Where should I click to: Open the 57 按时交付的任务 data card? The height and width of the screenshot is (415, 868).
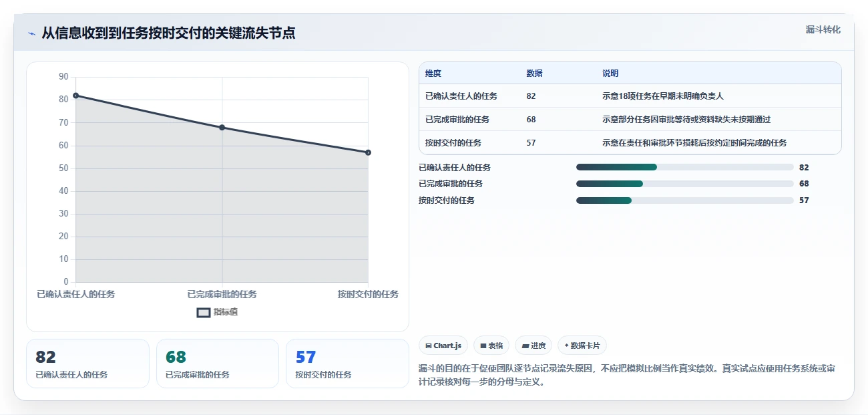point(347,364)
